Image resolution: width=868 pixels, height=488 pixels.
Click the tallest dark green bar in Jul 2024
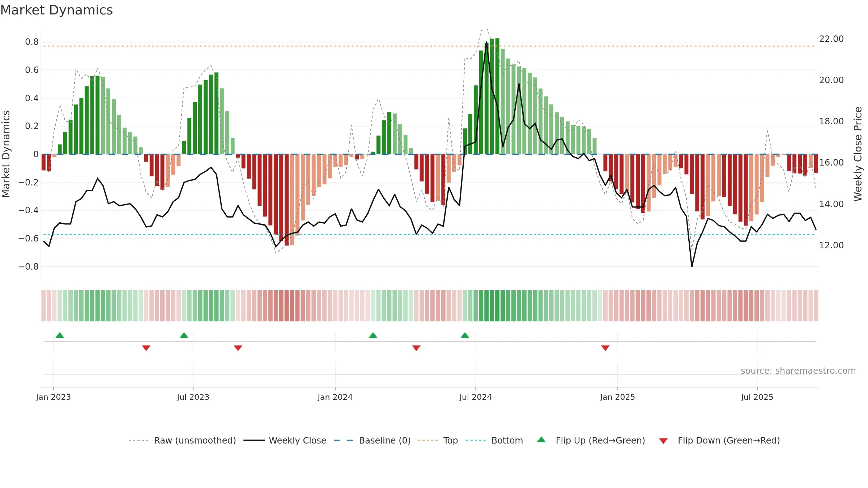[x=497, y=96]
